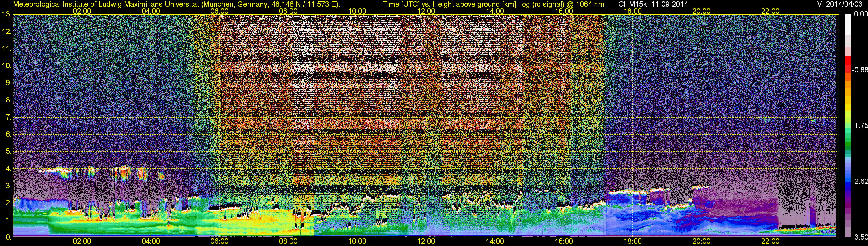Click the 16:00 label on the bottom time axis

pyautogui.click(x=564, y=241)
